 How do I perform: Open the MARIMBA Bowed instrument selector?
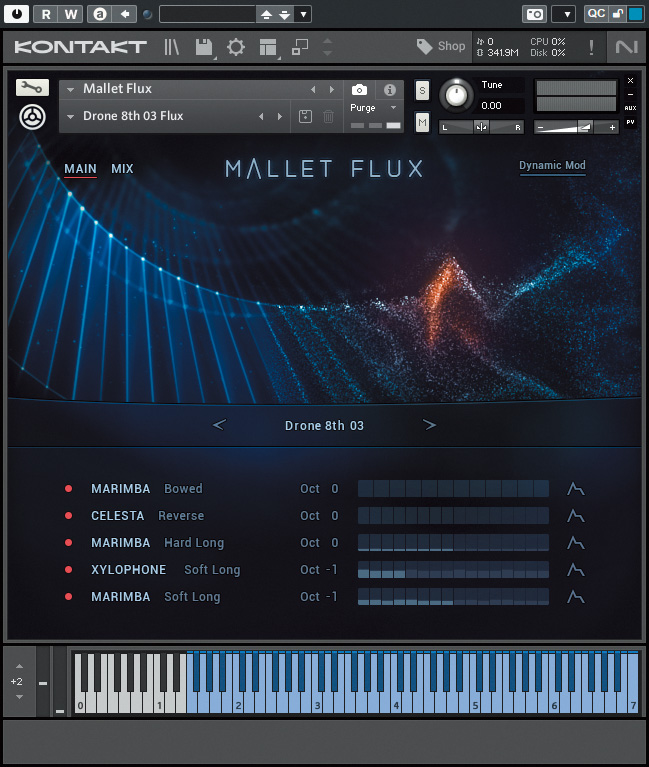coord(147,489)
